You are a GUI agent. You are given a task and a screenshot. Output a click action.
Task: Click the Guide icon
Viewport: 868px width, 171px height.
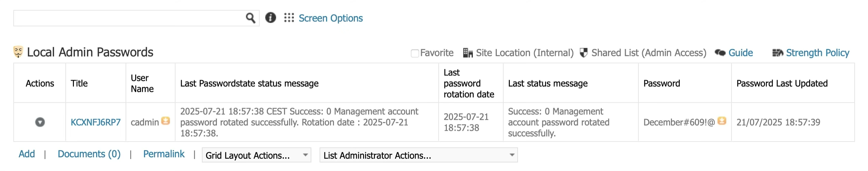pos(720,53)
